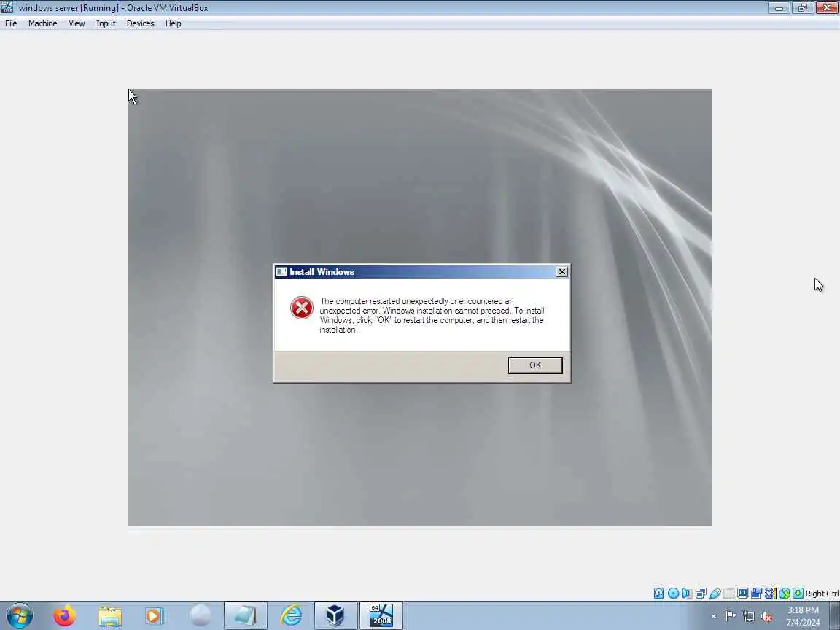Click the VirtualBox title bar icon
840x630 pixels.
point(7,7)
